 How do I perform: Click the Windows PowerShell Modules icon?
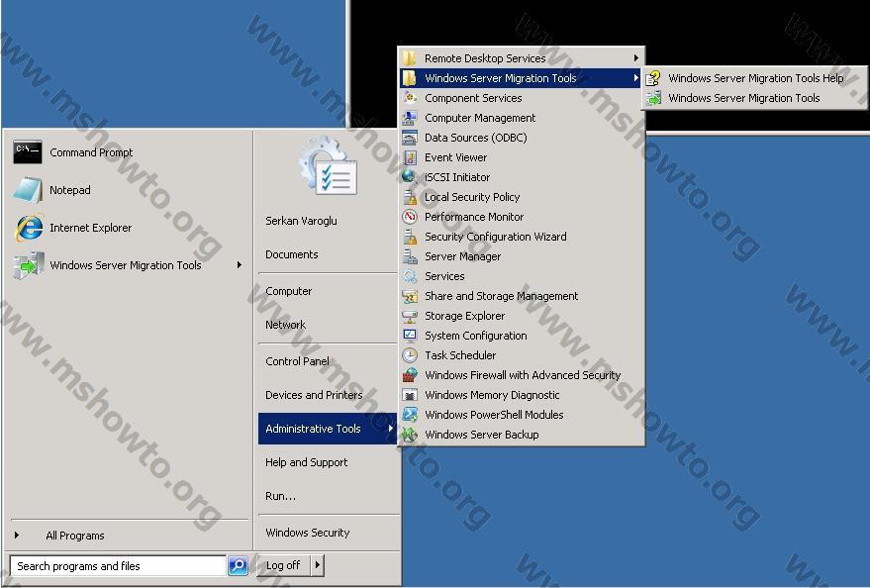pos(410,415)
